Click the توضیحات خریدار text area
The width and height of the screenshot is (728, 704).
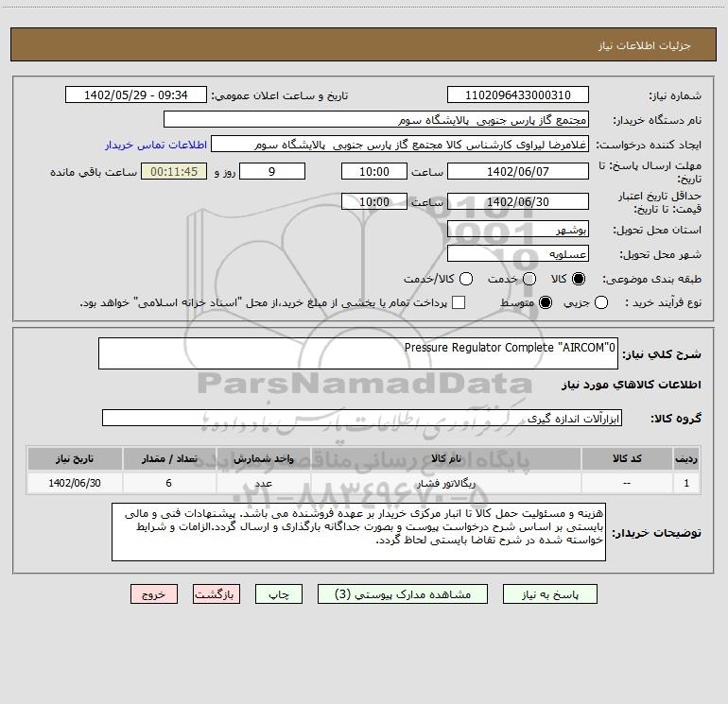tap(358, 532)
